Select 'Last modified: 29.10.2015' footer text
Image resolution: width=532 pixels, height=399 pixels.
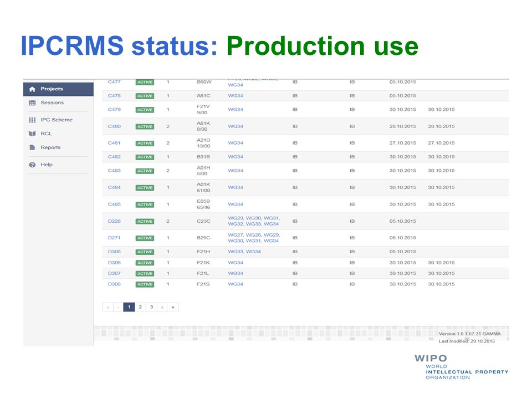(467, 341)
